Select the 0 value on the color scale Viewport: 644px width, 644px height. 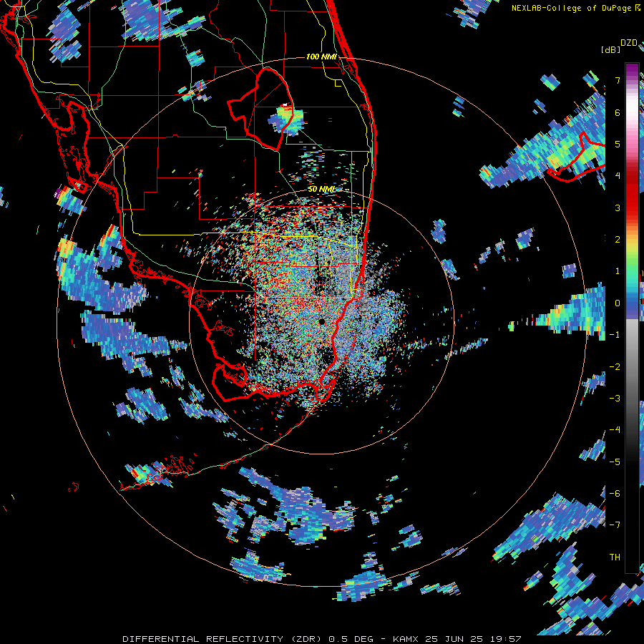coord(618,303)
